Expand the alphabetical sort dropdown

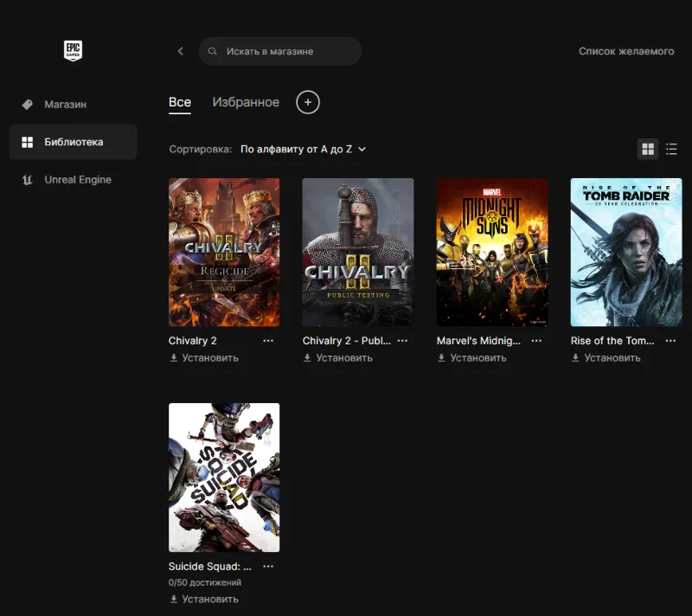[303, 149]
